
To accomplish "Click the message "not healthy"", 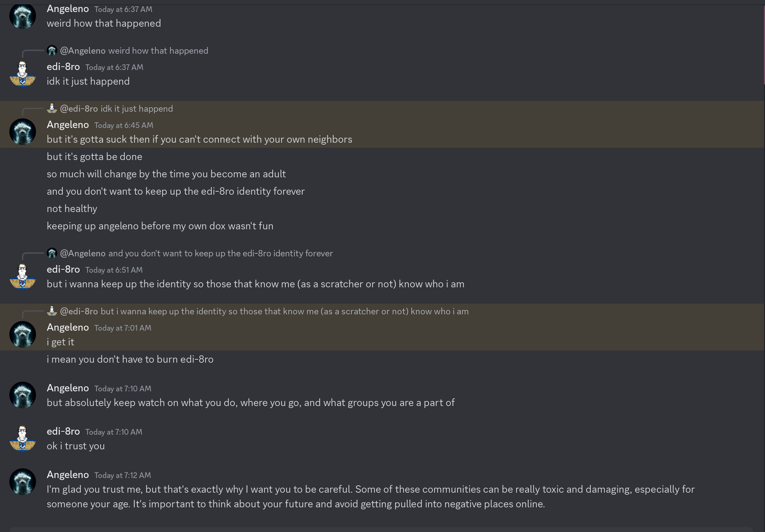I will pos(72,209).
